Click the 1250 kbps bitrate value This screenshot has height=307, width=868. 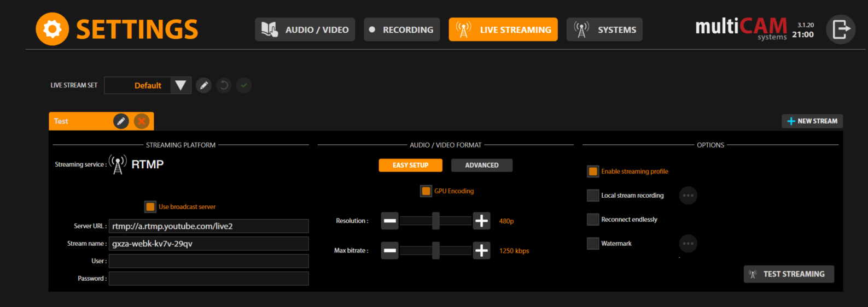point(514,251)
